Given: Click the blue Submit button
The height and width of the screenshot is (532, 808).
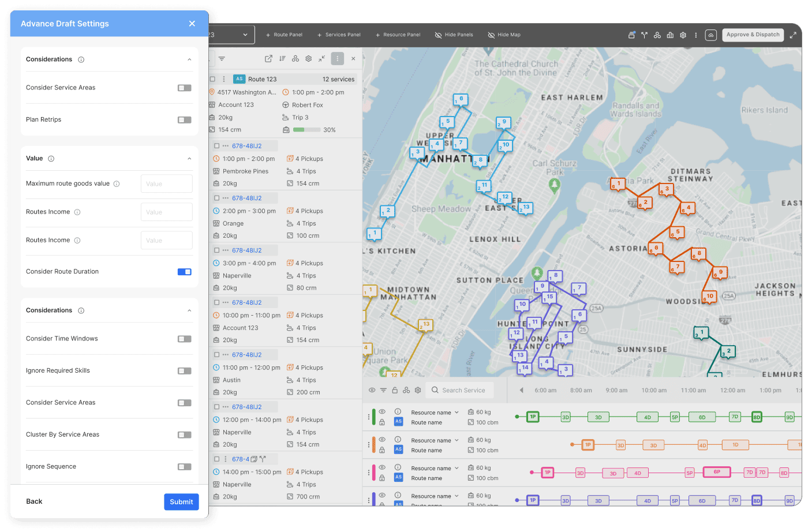Looking at the screenshot, I should pyautogui.click(x=181, y=502).
